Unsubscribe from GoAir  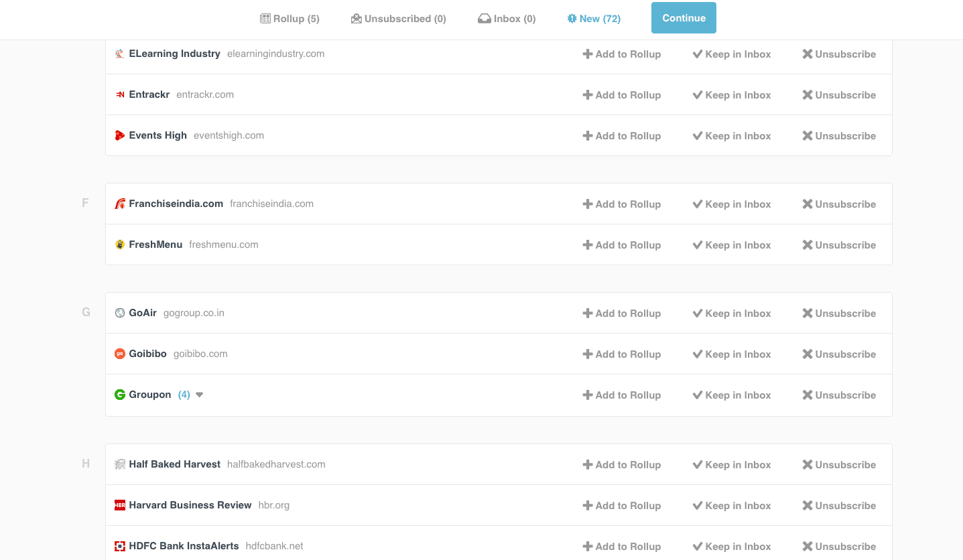[839, 313]
